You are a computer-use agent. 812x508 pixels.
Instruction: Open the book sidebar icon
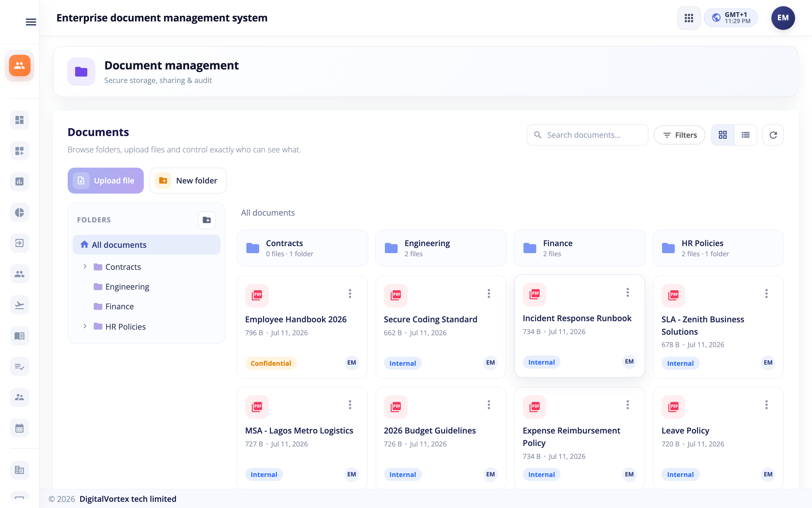coord(19,336)
